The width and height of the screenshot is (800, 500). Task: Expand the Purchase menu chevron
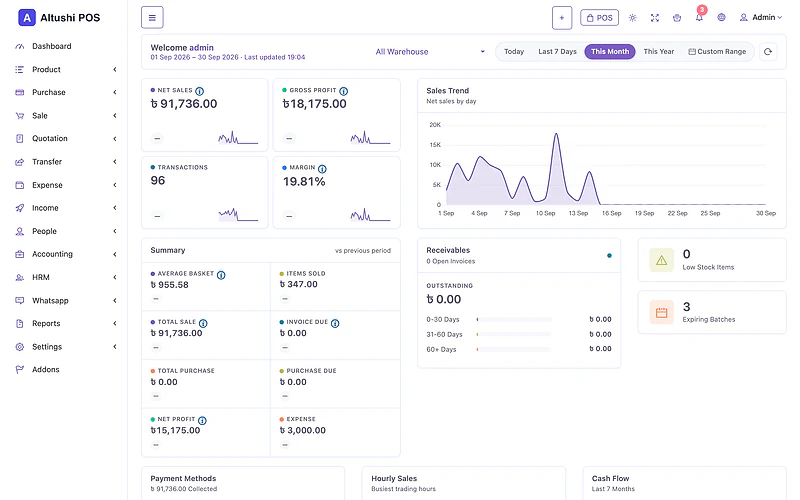click(115, 92)
